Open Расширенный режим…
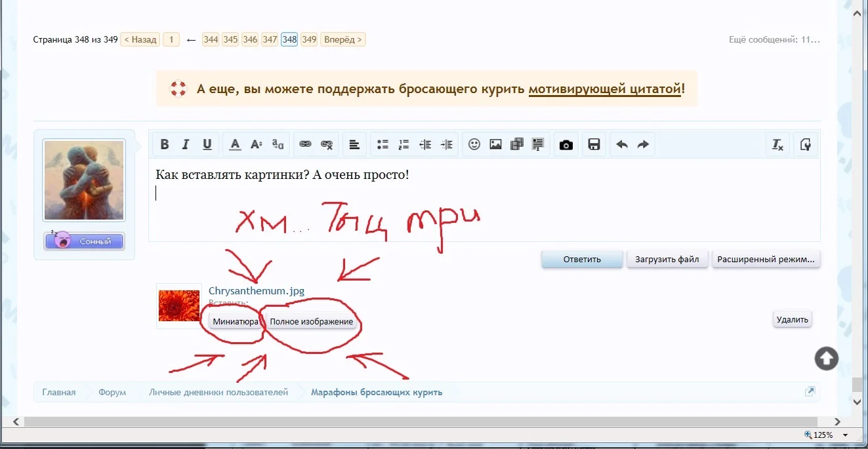Screen dimensions: 868x449 (x=766, y=259)
